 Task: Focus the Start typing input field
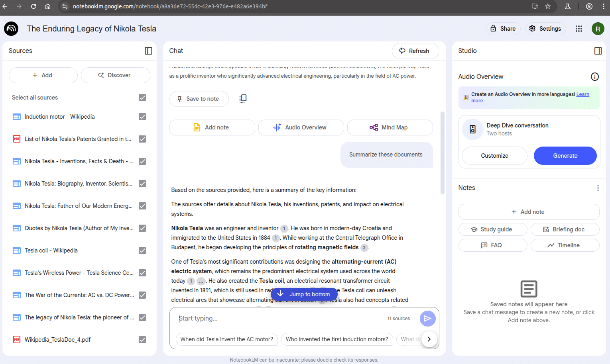[279, 318]
